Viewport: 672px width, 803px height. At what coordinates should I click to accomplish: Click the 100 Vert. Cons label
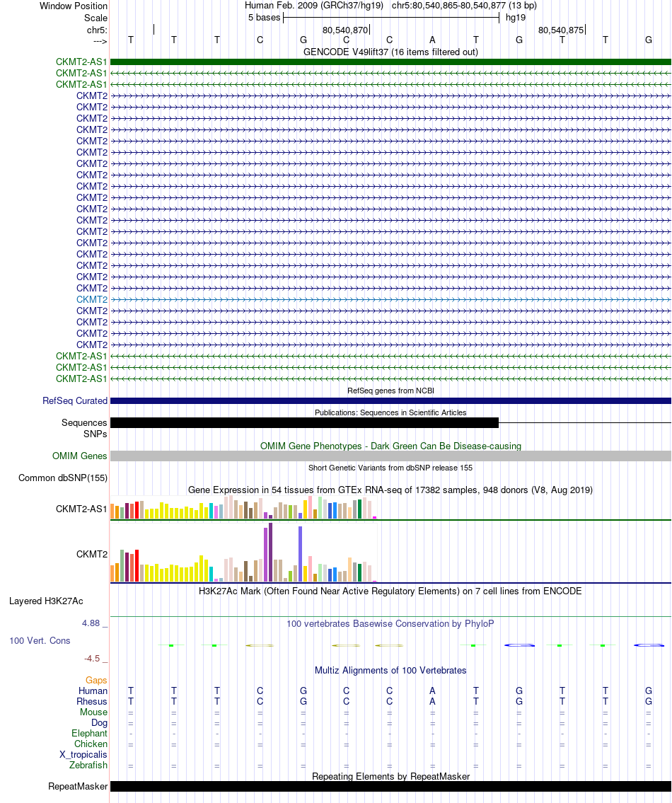pos(40,641)
